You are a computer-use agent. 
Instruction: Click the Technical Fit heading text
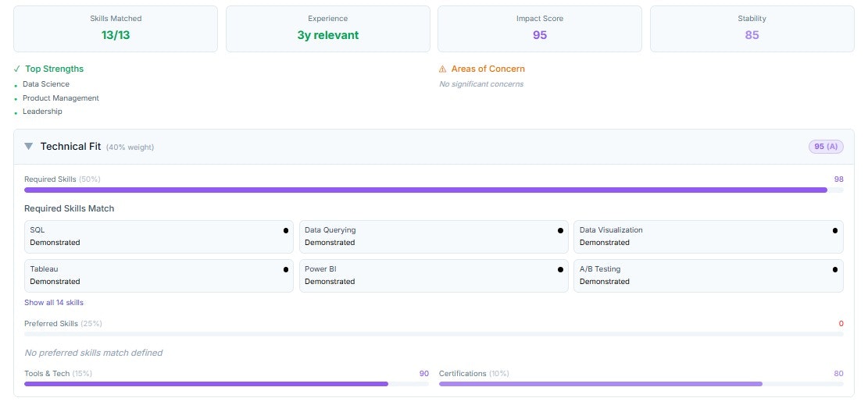coord(70,147)
